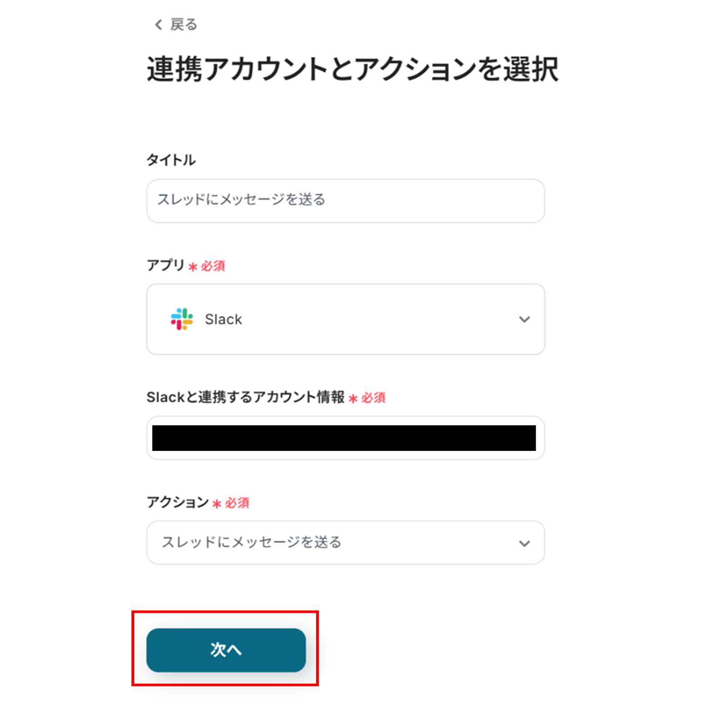Viewport: 724px width, 728px height.
Task: Expand the アプリ dropdown chevron
Action: [524, 319]
